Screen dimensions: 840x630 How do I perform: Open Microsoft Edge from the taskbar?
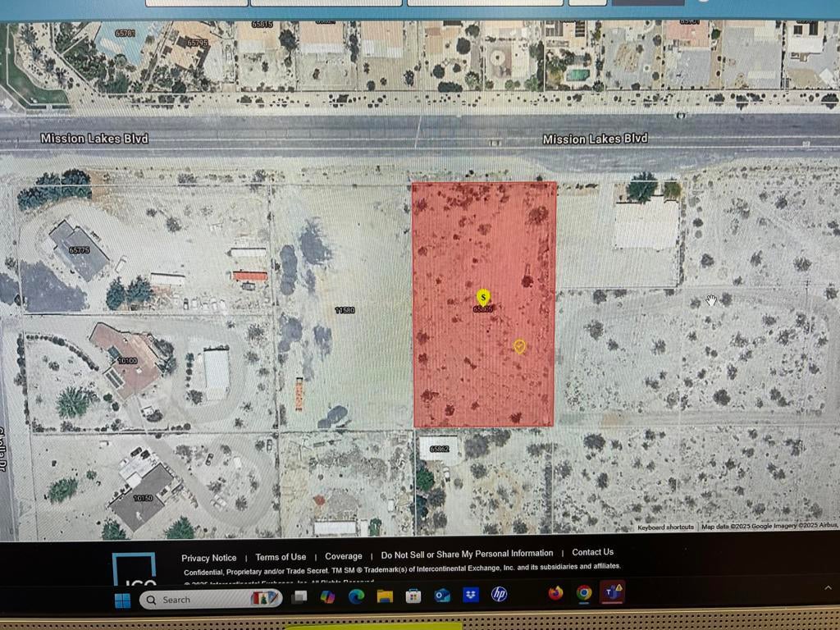coord(356,596)
